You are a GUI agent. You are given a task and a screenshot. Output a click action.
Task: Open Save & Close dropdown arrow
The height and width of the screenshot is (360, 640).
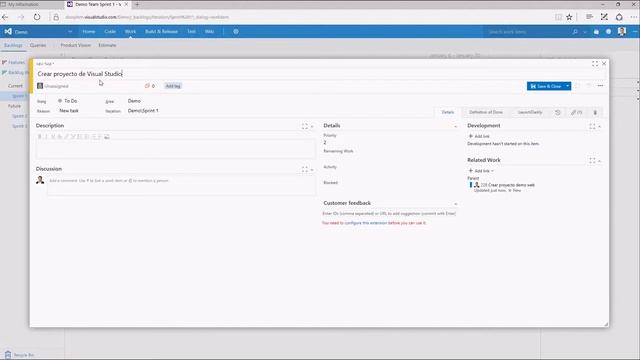coord(568,86)
